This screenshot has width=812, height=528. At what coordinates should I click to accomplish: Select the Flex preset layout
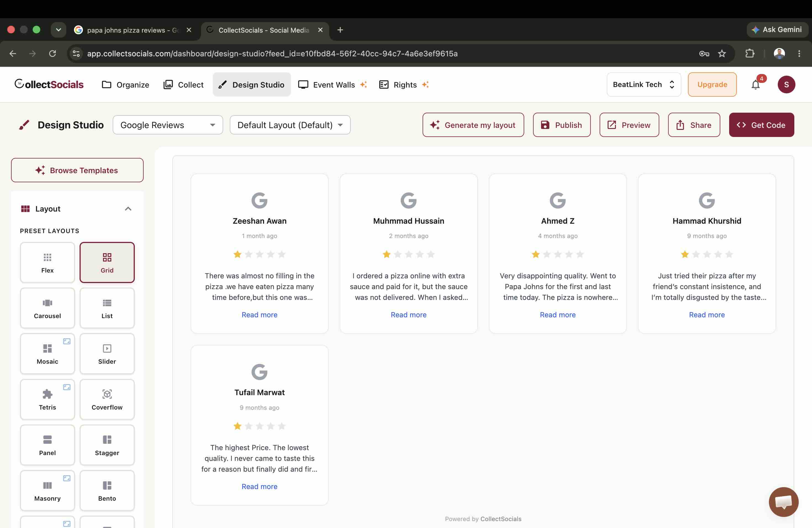click(48, 262)
